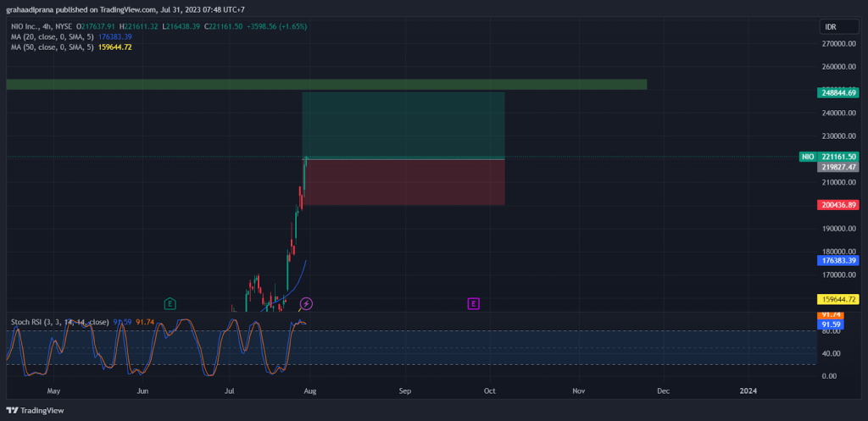Click the 190000.00 price axis tick
This screenshot has height=421, width=868.
point(840,229)
